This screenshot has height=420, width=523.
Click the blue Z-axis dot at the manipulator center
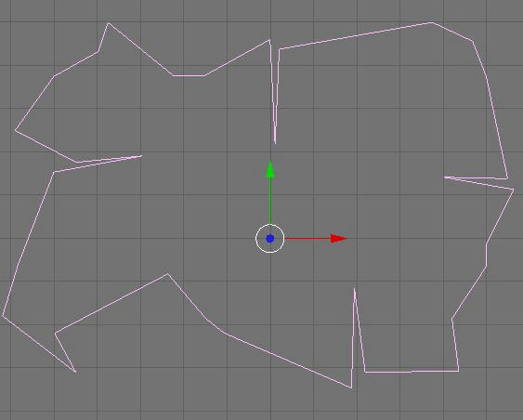click(x=269, y=239)
